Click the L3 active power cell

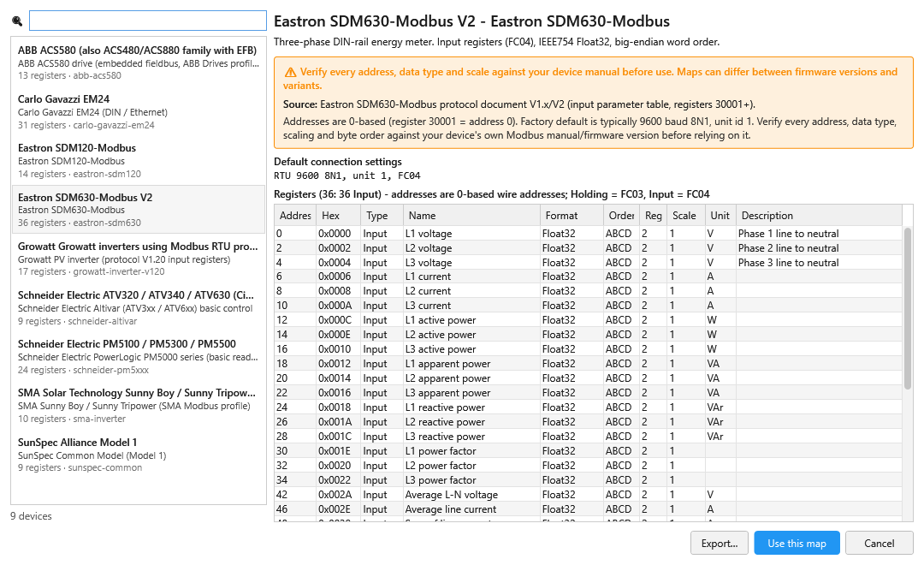pos(471,349)
